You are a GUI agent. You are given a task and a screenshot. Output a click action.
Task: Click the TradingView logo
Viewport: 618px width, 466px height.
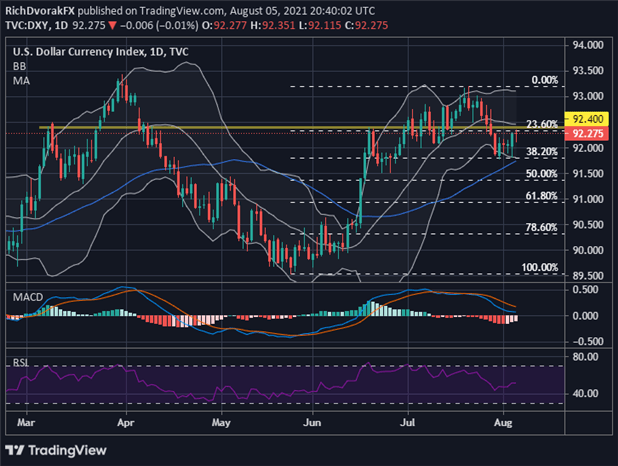[56, 450]
